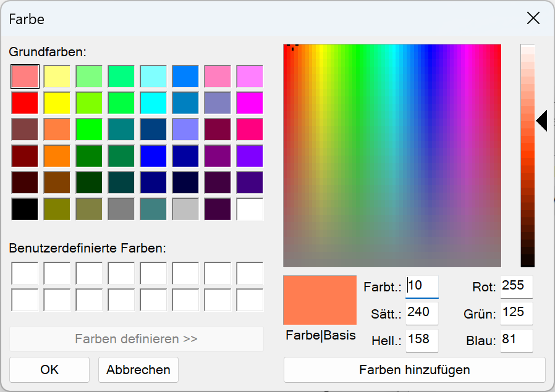Select the black swatch in Grundfarben
The image size is (555, 392).
click(x=24, y=209)
